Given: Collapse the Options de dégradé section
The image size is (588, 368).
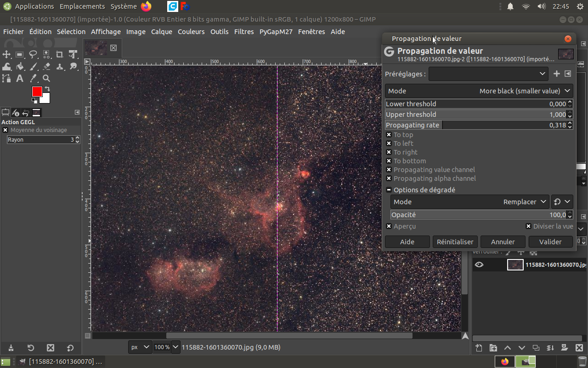Looking at the screenshot, I should (389, 190).
